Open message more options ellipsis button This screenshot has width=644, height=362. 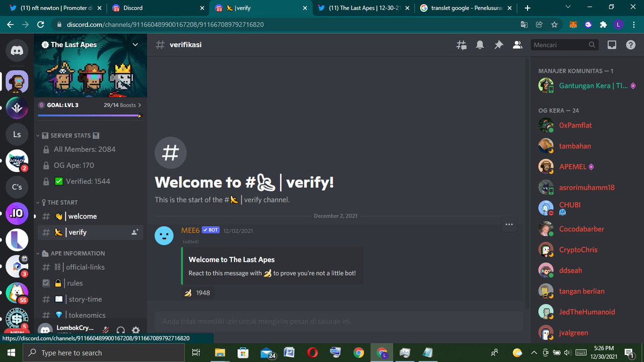pos(509,224)
